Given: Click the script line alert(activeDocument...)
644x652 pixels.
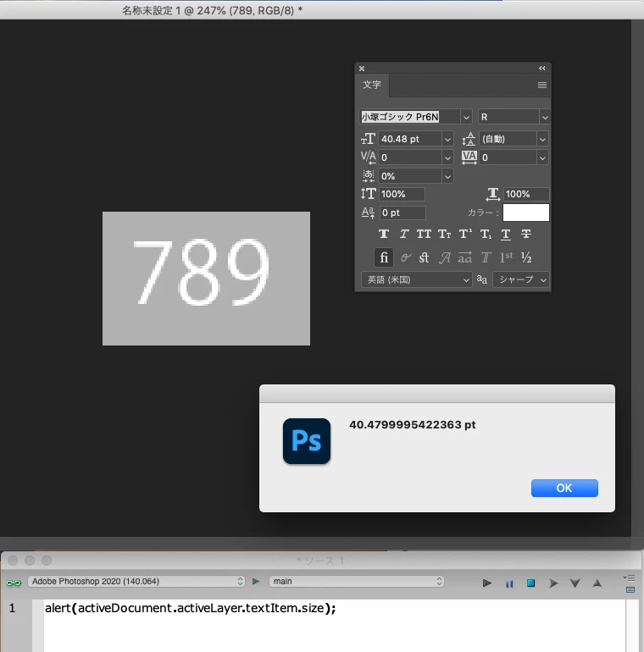Looking at the screenshot, I should click(x=190, y=608).
